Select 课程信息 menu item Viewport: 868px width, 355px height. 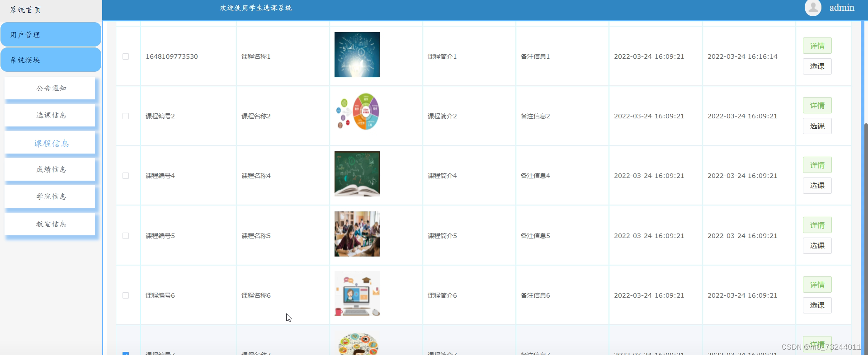pyautogui.click(x=50, y=143)
